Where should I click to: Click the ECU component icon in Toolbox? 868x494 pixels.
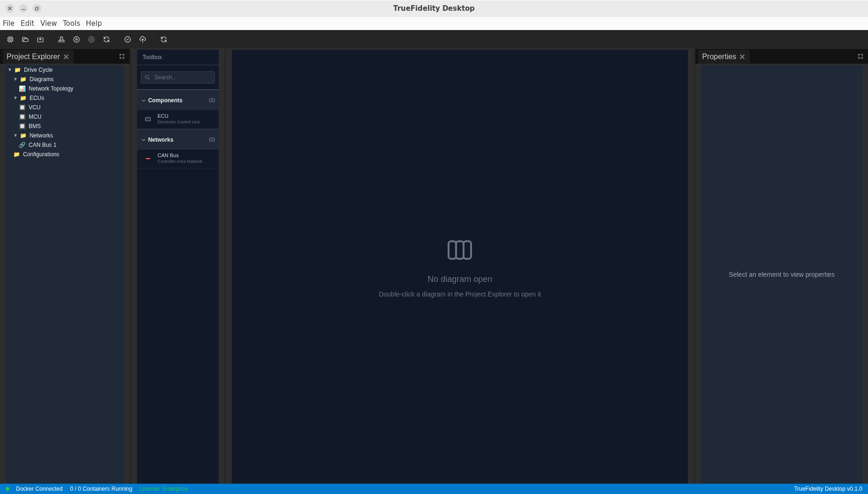148,119
